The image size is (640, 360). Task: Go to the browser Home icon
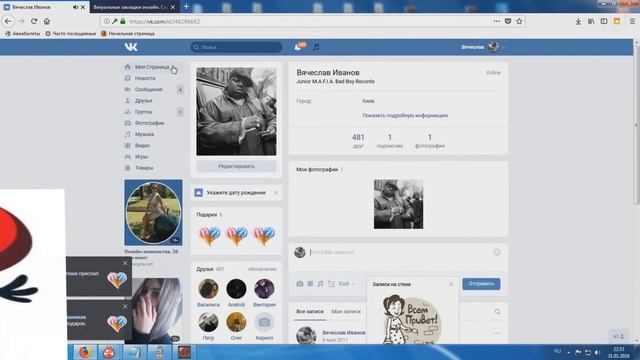click(x=47, y=21)
